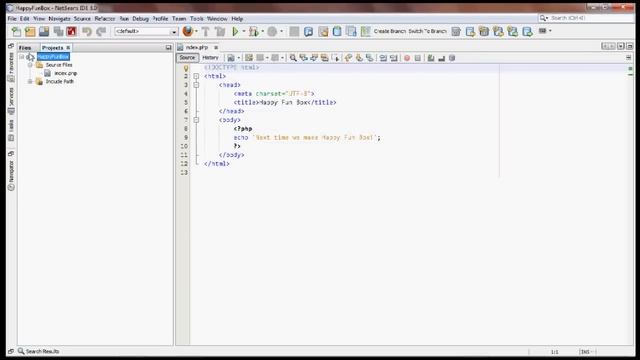Viewport: 640px width, 360px height.
Task: Open the File menu
Action: tap(12, 19)
